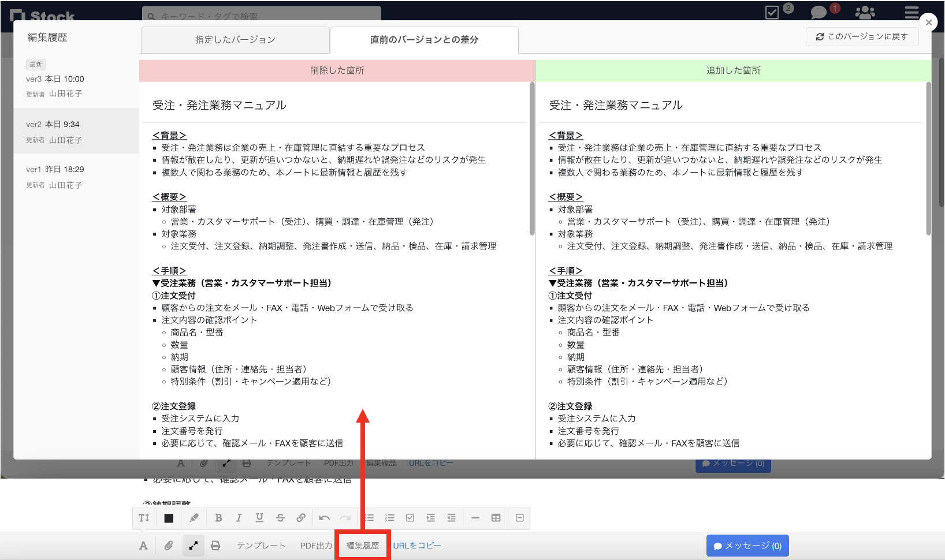Toggle a checklist in the editor
Image resolution: width=945 pixels, height=560 pixels.
410,518
